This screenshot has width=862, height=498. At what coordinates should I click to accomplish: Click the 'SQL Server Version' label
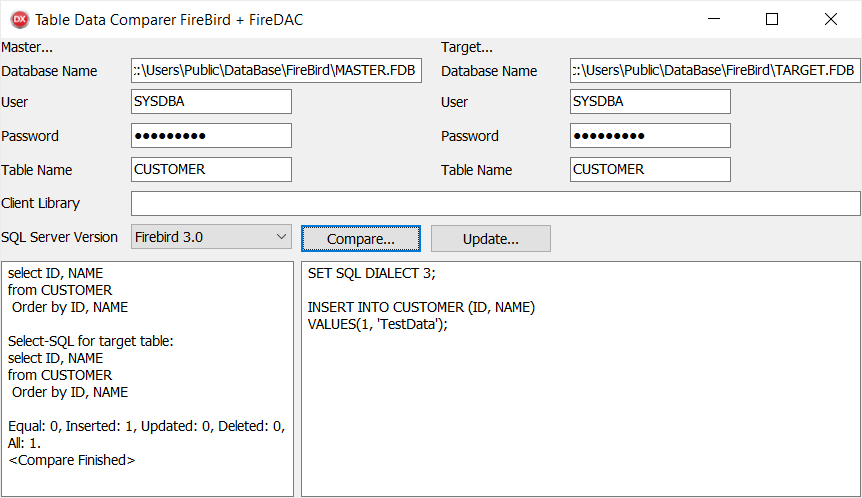pos(59,237)
